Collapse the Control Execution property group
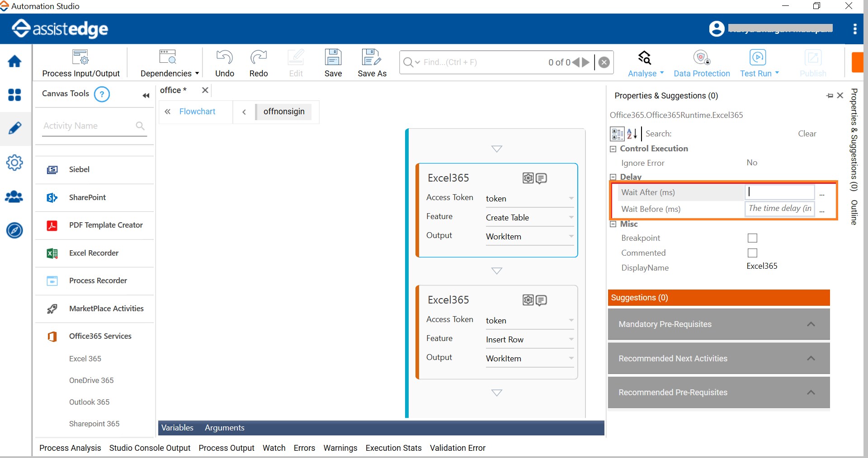The height and width of the screenshot is (458, 868). click(x=613, y=149)
